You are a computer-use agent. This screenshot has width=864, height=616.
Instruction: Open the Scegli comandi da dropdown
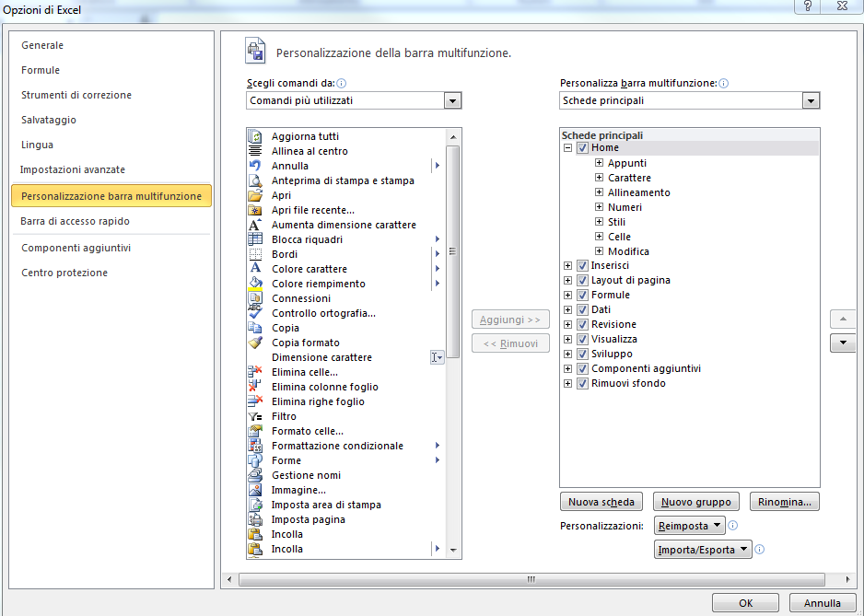(452, 101)
